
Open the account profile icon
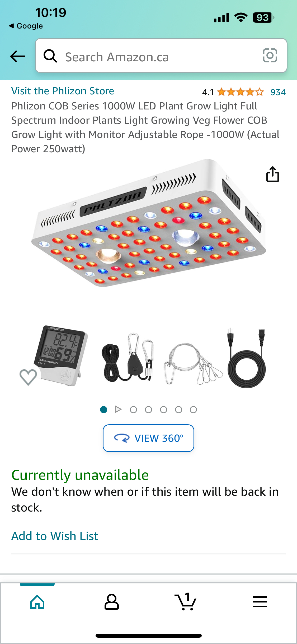pyautogui.click(x=112, y=602)
